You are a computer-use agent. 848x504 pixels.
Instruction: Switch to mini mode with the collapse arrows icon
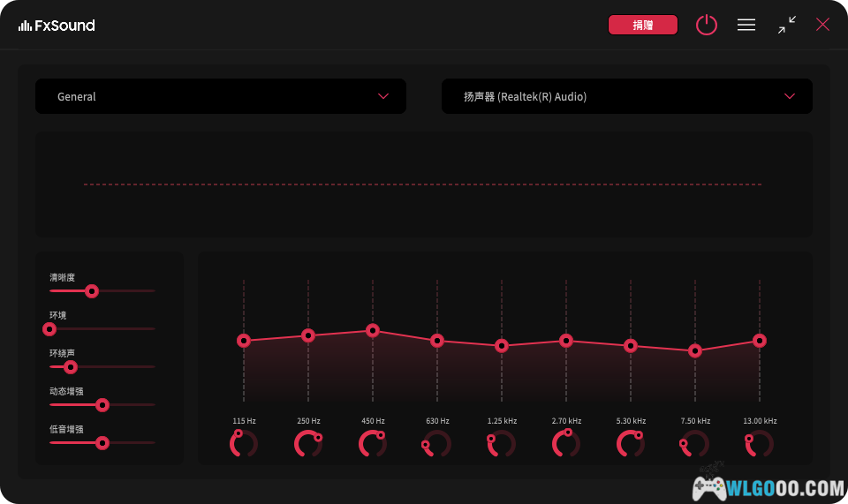(786, 25)
